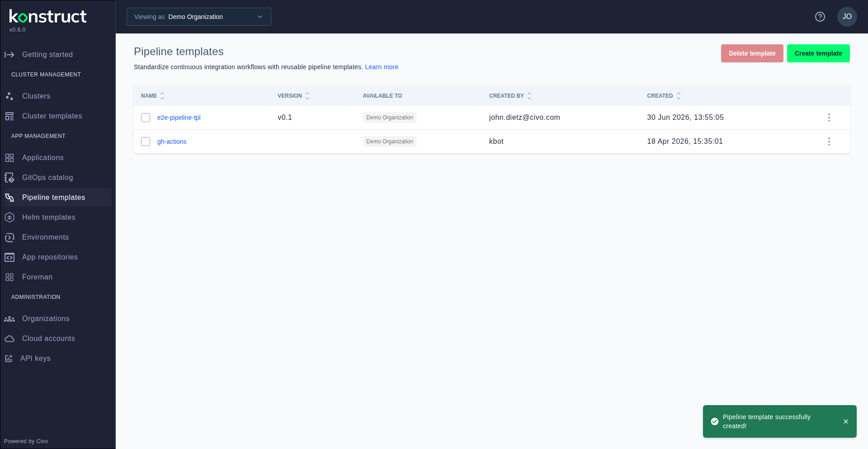Sort table by Created by column
This screenshot has height=449, width=868.
[510, 96]
